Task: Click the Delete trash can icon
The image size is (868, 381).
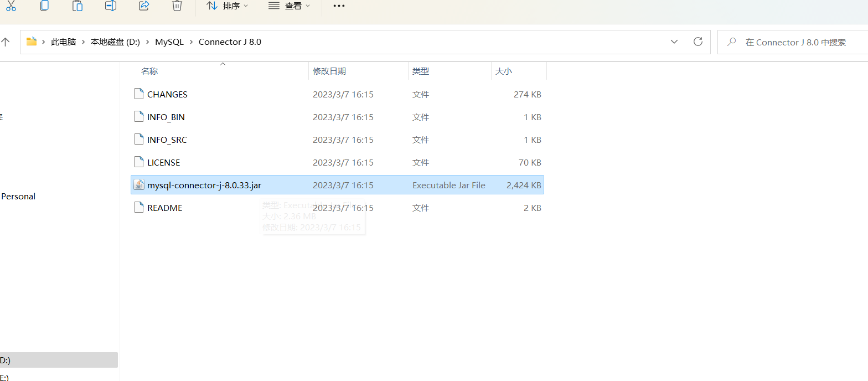Action: (177, 6)
